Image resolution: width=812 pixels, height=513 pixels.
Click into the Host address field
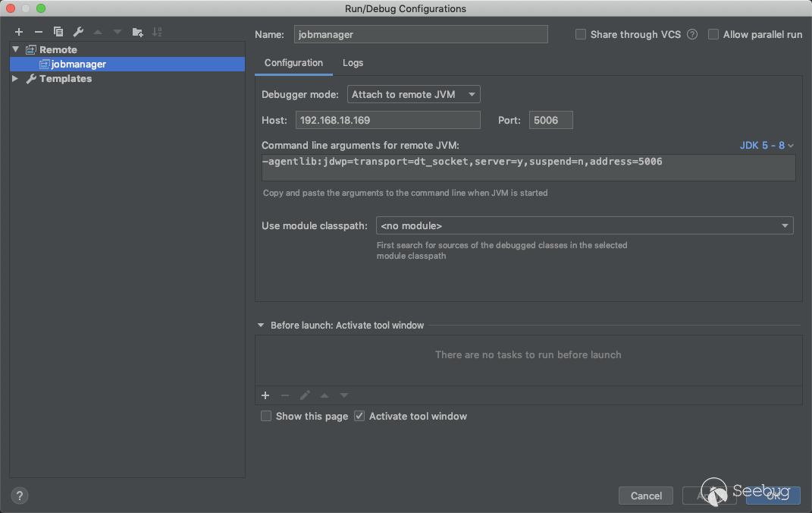[387, 120]
